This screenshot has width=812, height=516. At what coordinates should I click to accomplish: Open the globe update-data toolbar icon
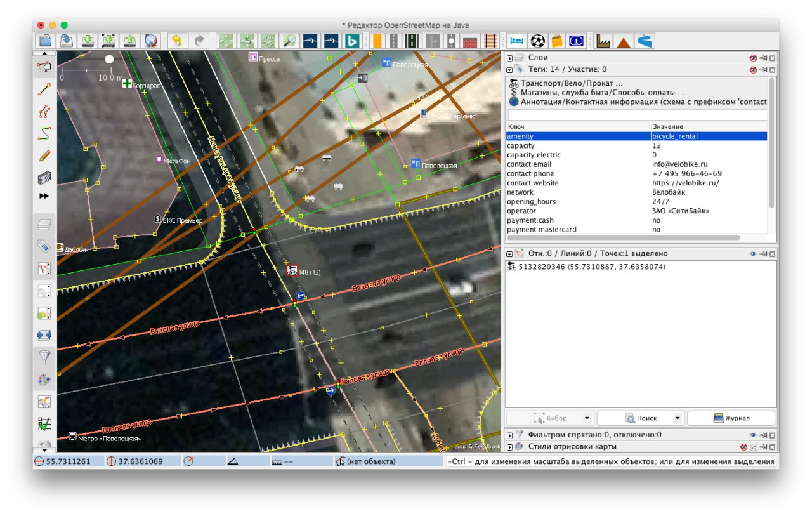[150, 41]
